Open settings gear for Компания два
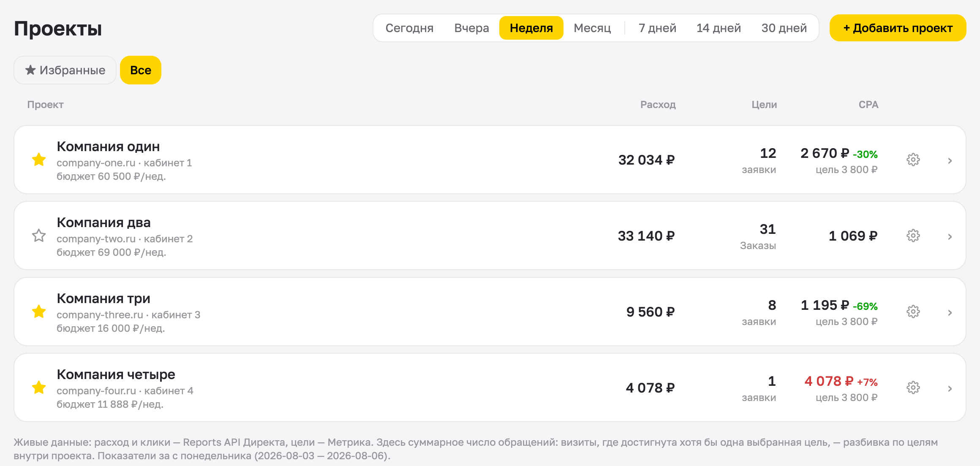 pos(913,236)
